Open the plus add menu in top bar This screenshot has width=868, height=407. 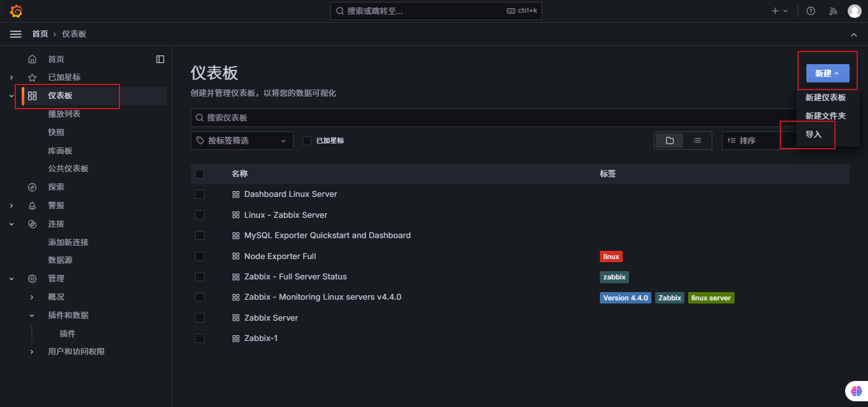(x=780, y=11)
